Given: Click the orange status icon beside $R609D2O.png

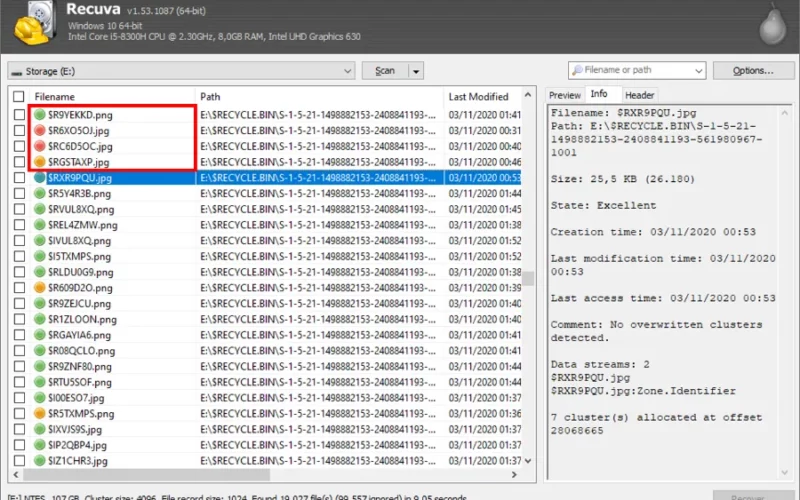Looking at the screenshot, I should 40,288.
